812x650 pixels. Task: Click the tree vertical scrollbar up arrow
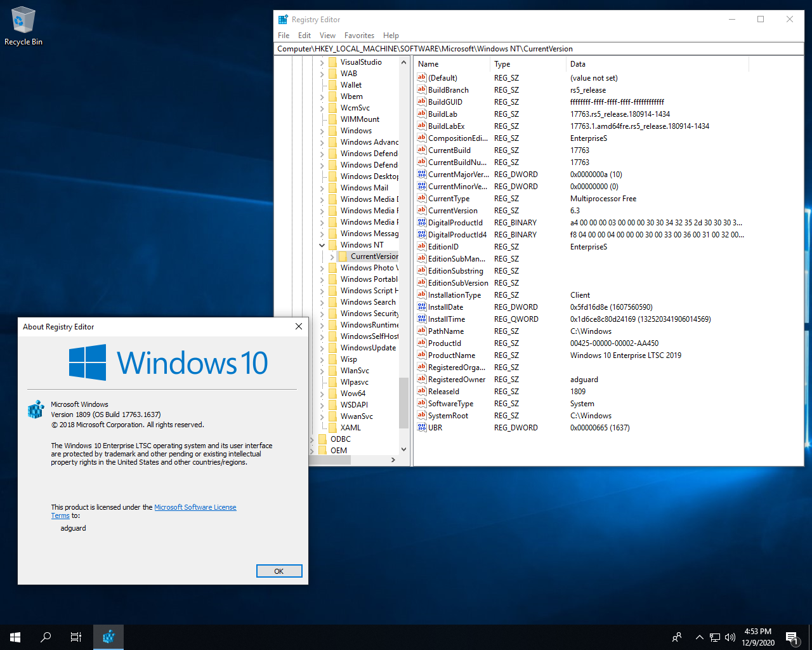tap(403, 62)
